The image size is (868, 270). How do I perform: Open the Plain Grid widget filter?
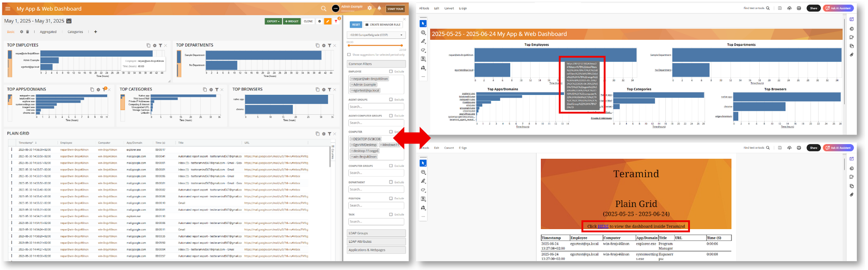329,133
